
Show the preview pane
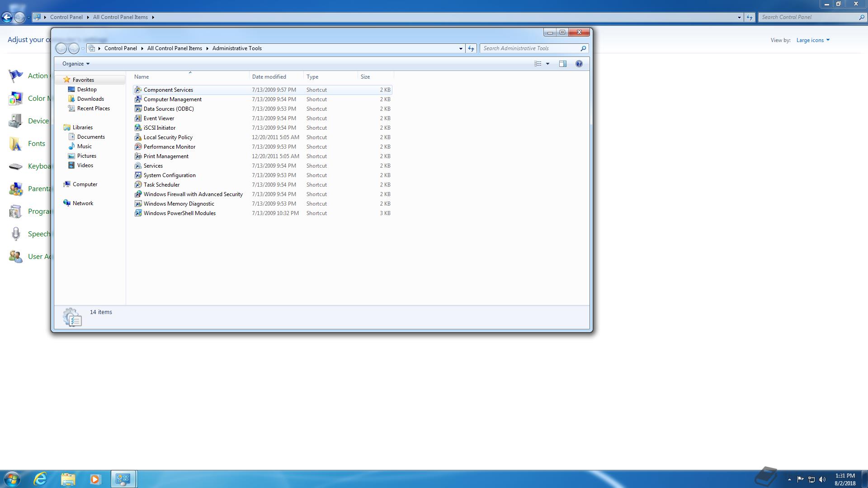[x=562, y=64]
